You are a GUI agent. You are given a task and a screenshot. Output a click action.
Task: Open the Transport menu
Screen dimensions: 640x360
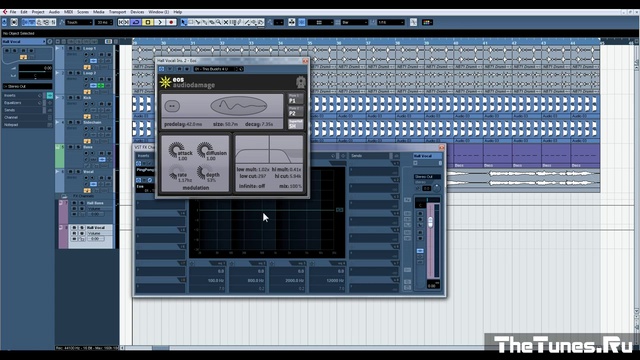click(x=118, y=12)
